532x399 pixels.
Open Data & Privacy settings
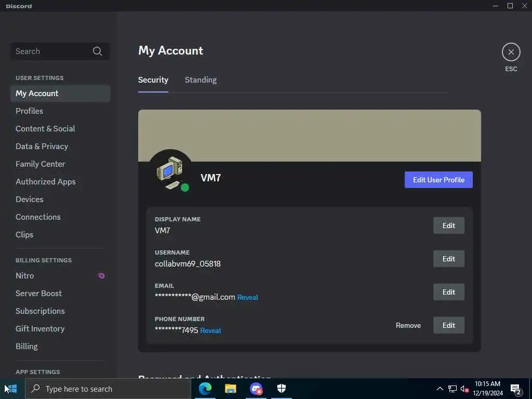(60, 146)
